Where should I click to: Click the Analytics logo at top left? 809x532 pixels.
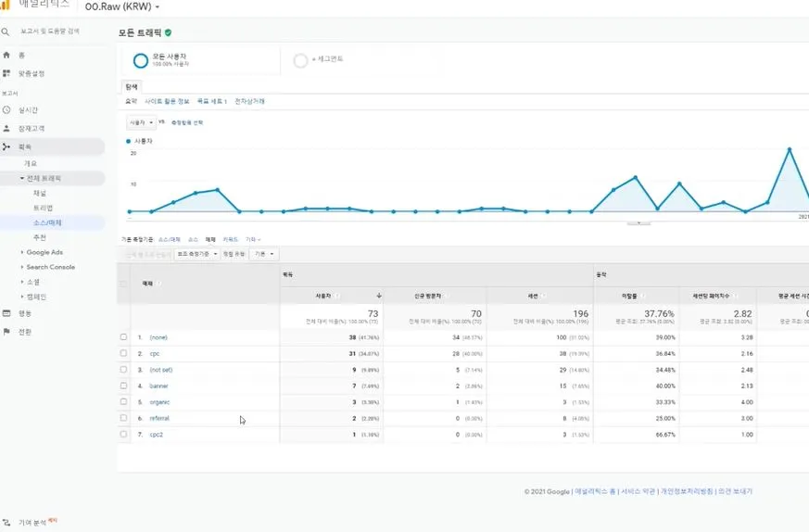(x=6, y=4)
